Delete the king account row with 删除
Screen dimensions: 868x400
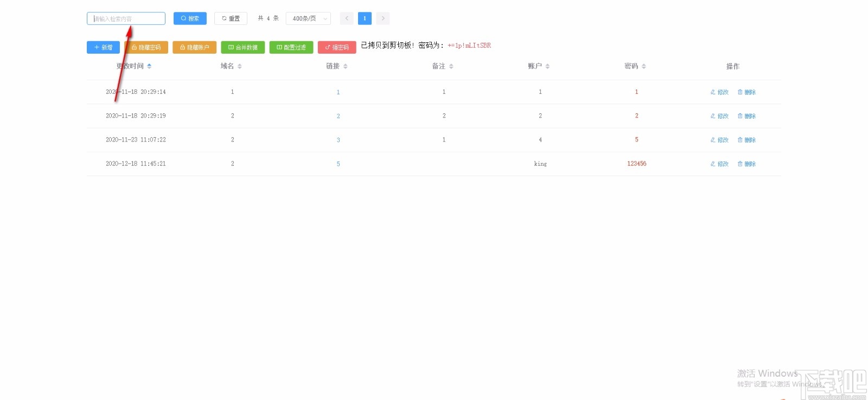click(746, 164)
